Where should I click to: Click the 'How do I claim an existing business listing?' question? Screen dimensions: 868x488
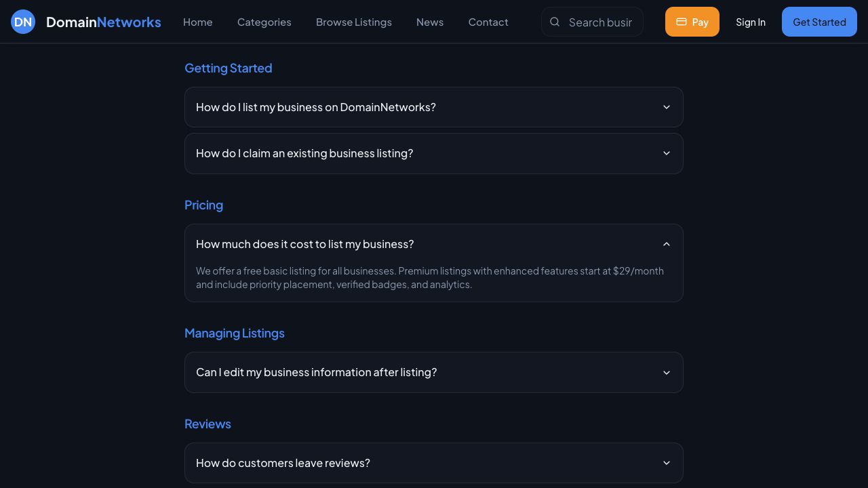click(304, 153)
